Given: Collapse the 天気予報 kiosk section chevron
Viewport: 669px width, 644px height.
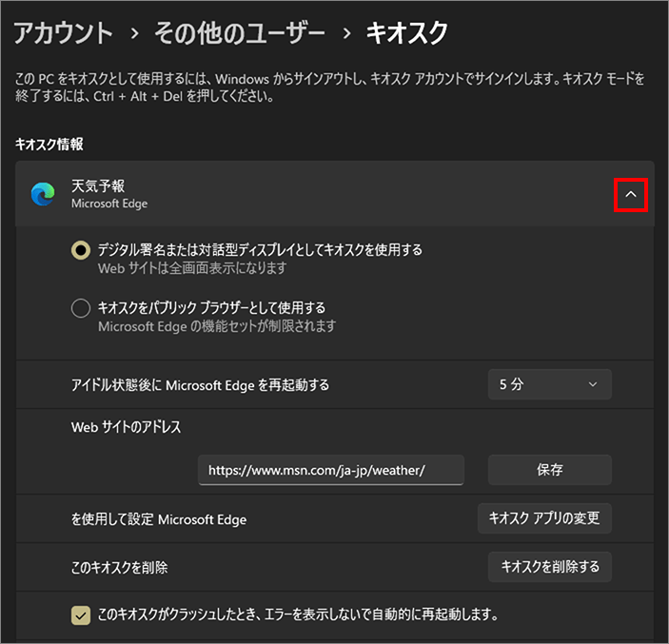Looking at the screenshot, I should pyautogui.click(x=631, y=194).
